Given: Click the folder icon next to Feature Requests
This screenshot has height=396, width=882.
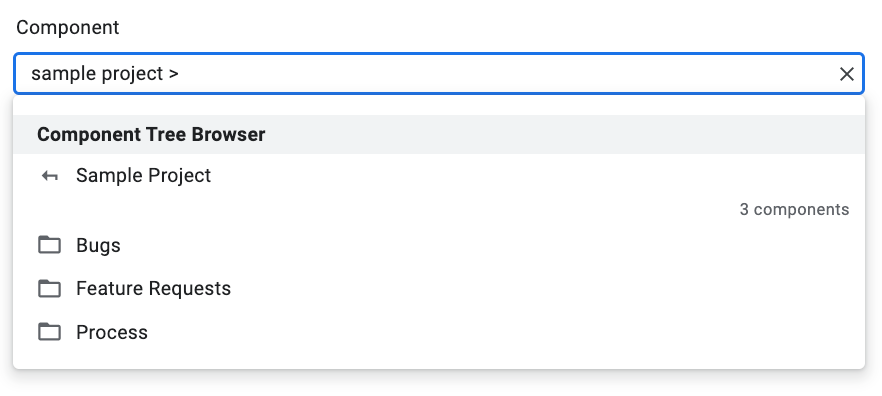Looking at the screenshot, I should pos(50,289).
